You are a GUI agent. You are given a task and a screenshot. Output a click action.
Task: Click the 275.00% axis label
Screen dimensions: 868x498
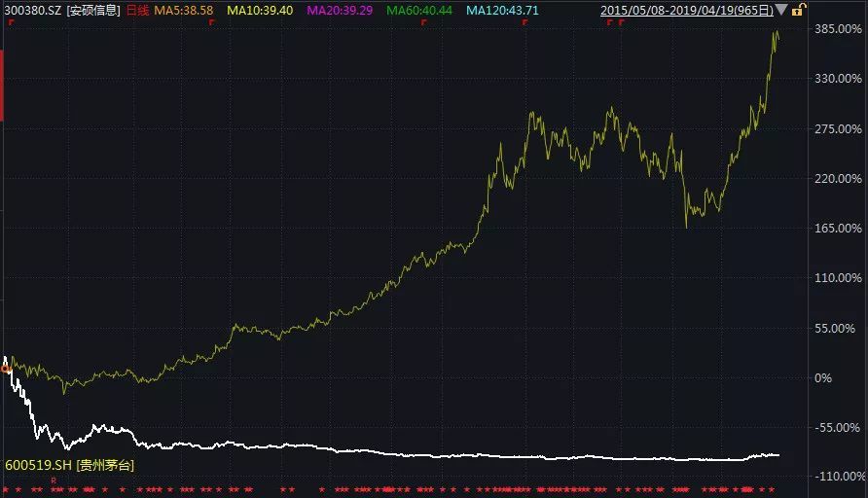pos(838,129)
